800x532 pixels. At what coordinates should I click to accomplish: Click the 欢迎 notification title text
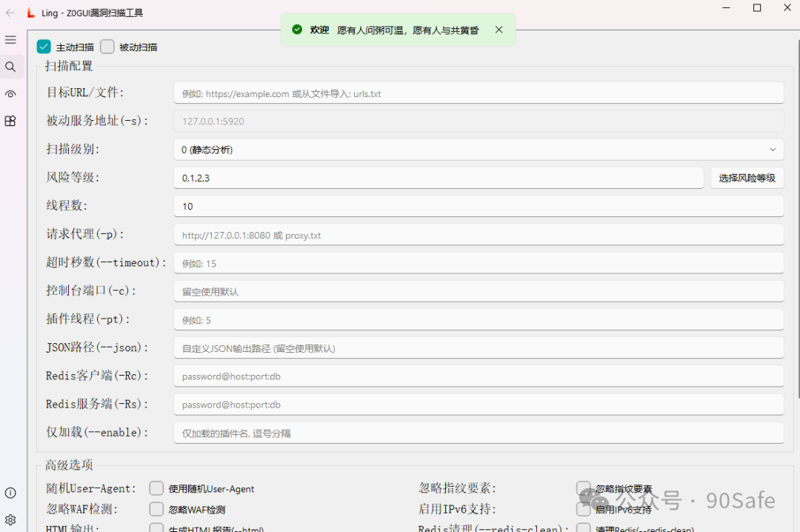pyautogui.click(x=319, y=30)
